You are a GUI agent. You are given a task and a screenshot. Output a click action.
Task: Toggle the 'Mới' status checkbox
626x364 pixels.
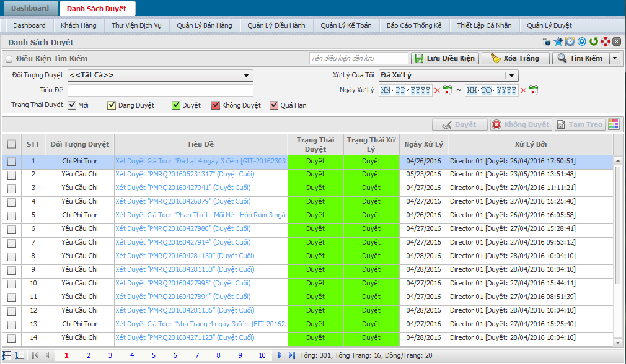pyautogui.click(x=73, y=105)
